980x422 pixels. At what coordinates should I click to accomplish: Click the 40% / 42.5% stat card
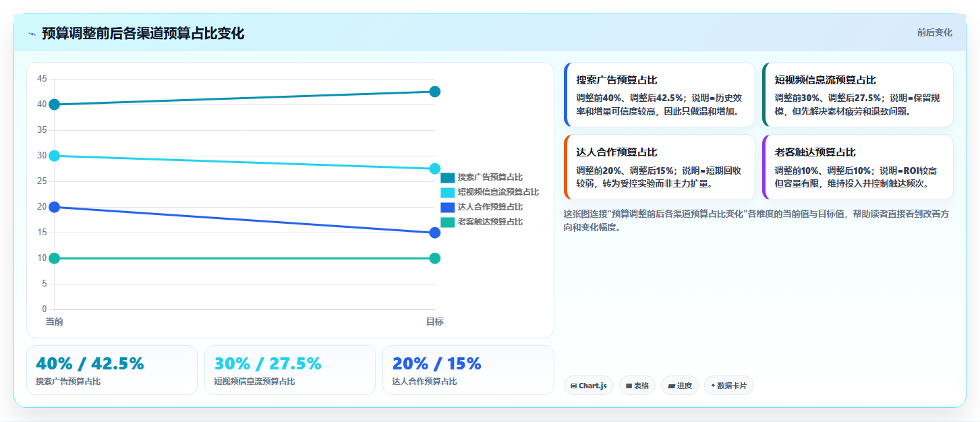point(112,370)
